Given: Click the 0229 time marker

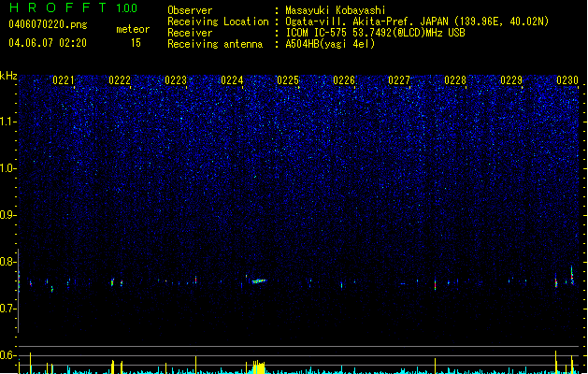Looking at the screenshot, I should point(511,80).
